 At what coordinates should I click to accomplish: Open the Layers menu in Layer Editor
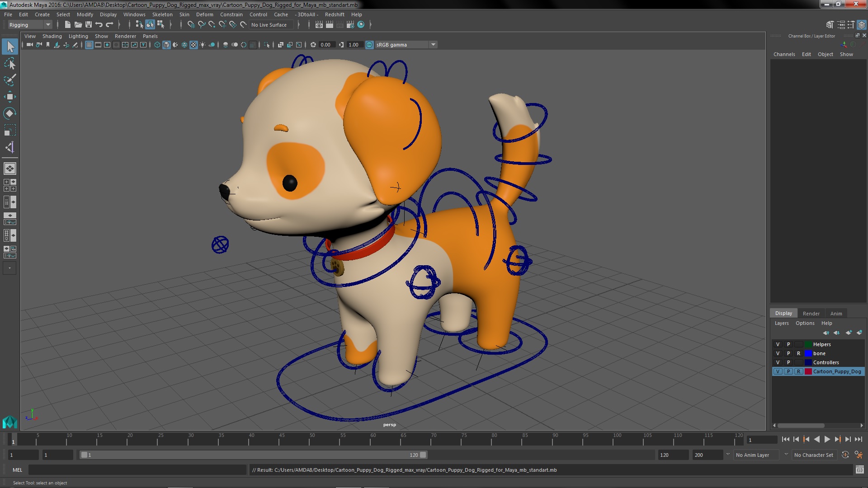point(782,323)
